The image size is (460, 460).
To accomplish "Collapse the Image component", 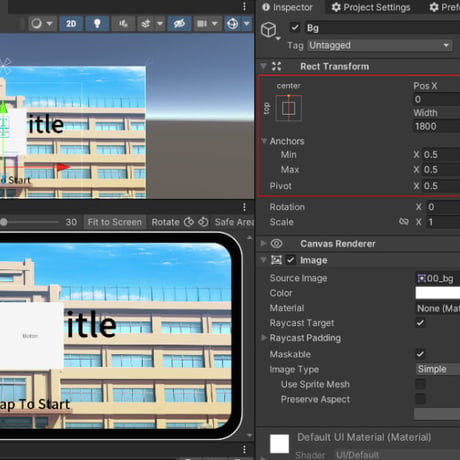I will click(x=263, y=260).
